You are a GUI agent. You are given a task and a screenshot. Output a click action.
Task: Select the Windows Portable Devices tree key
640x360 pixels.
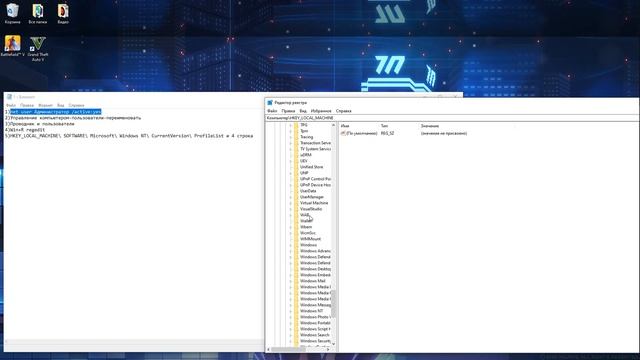[x=315, y=323]
